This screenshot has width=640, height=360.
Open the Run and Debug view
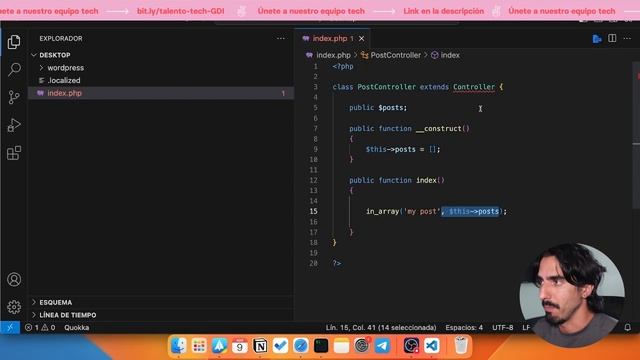pyautogui.click(x=14, y=125)
